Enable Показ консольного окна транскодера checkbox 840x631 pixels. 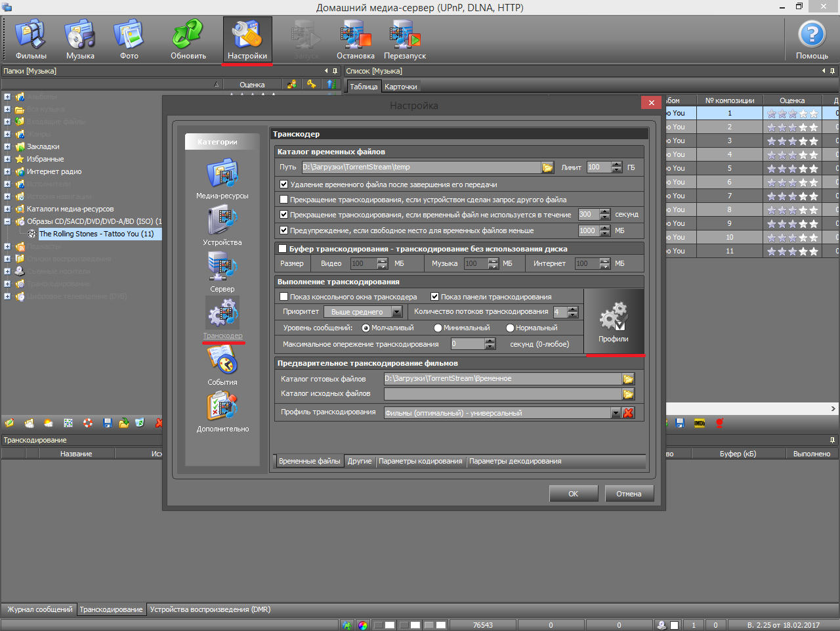pyautogui.click(x=284, y=297)
